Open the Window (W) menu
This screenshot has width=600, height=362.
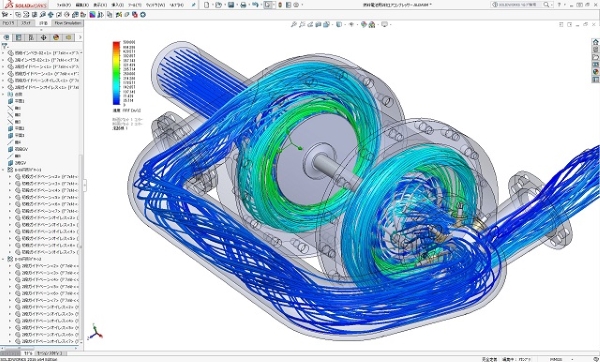(x=155, y=5)
